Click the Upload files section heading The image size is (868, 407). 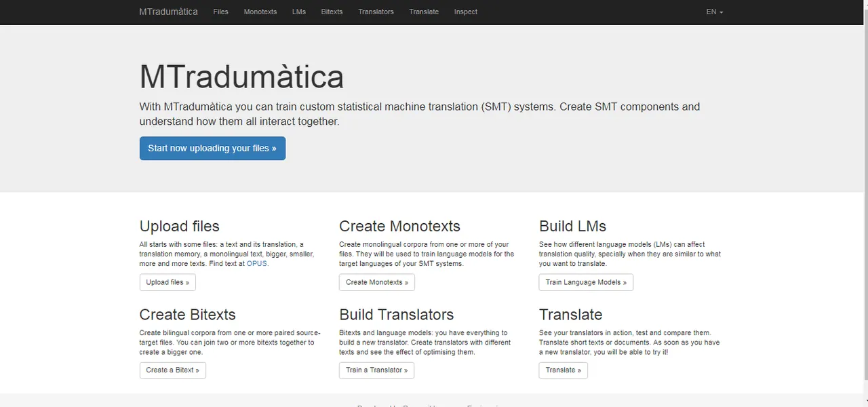pyautogui.click(x=180, y=227)
